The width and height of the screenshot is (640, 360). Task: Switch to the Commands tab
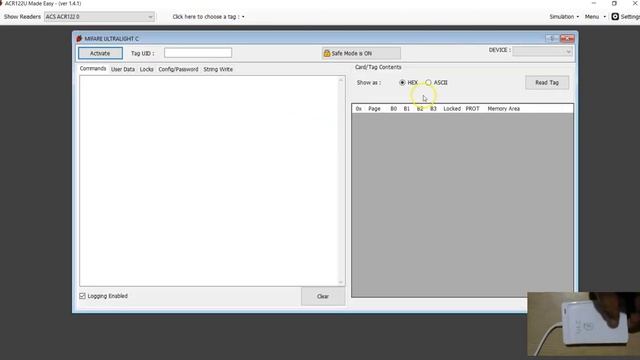tap(93, 69)
